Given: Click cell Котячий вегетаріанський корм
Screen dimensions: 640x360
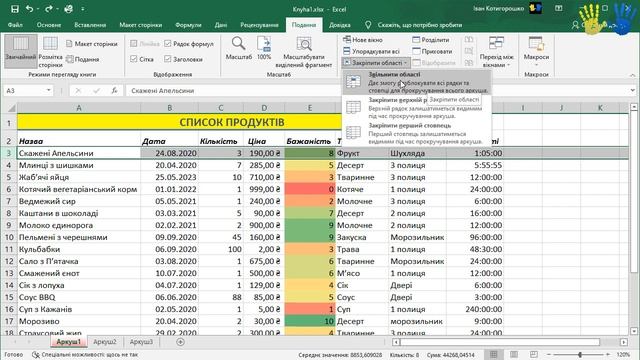Looking at the screenshot, I should (78, 189).
